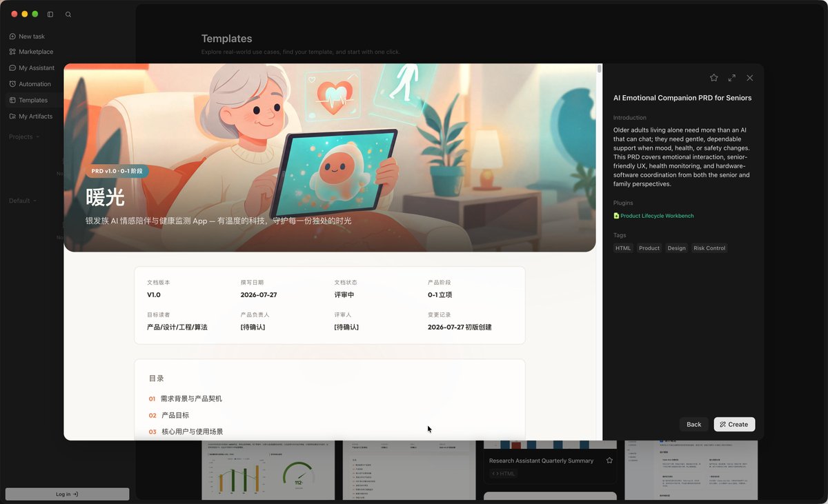The height and width of the screenshot is (504, 828).
Task: Close the template detail dialog
Action: click(x=749, y=78)
